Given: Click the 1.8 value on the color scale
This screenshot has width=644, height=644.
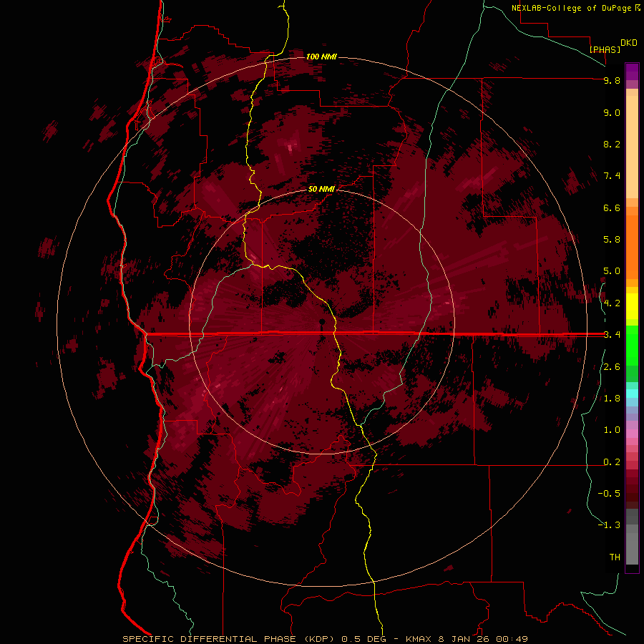Looking at the screenshot, I should (x=612, y=399).
